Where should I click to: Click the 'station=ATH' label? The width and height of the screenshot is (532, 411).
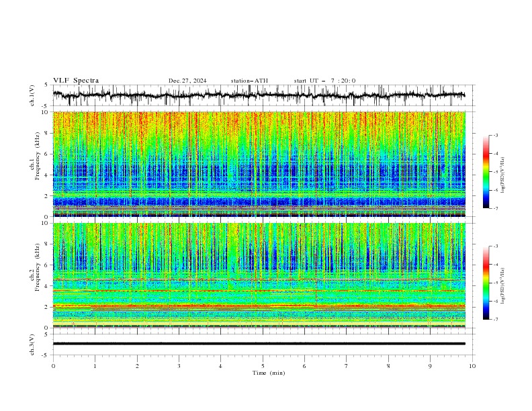pos(249,81)
